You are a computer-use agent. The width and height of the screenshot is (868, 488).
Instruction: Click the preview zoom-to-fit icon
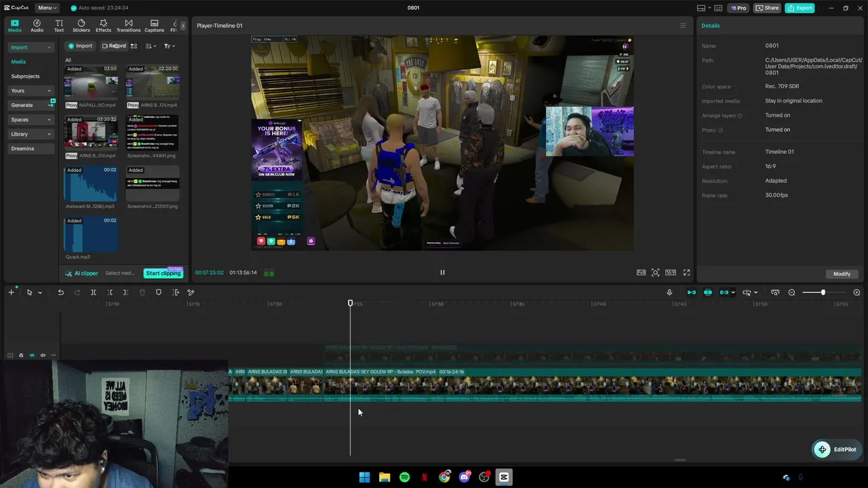[655, 272]
